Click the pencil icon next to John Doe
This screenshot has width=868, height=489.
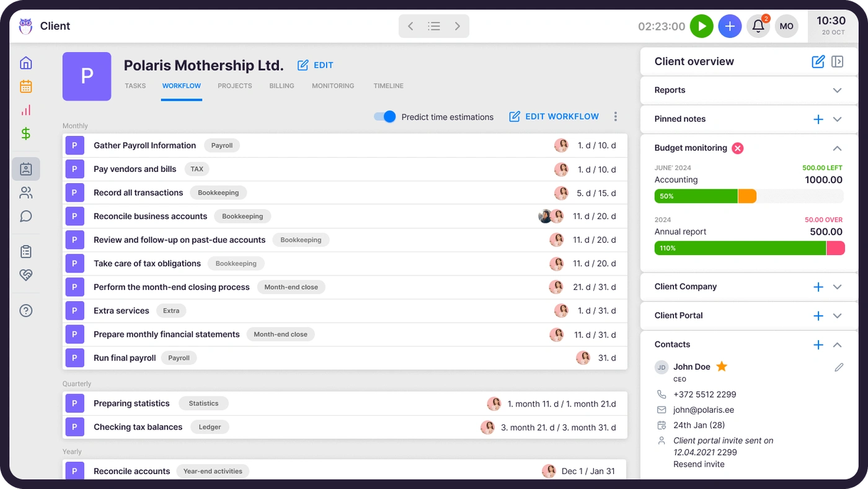(x=840, y=367)
